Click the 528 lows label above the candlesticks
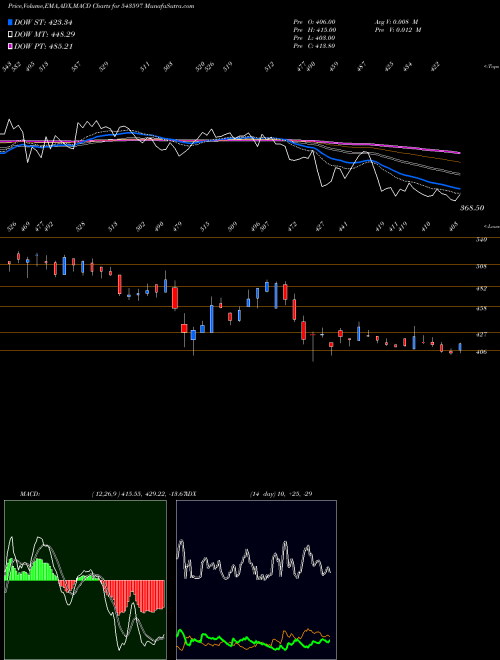 click(x=81, y=226)
